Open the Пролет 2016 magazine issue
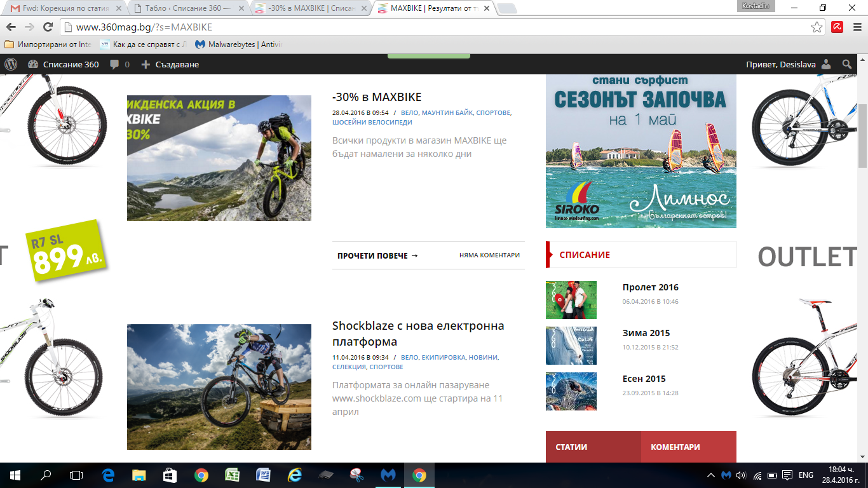The height and width of the screenshot is (488, 868). pyautogui.click(x=651, y=287)
